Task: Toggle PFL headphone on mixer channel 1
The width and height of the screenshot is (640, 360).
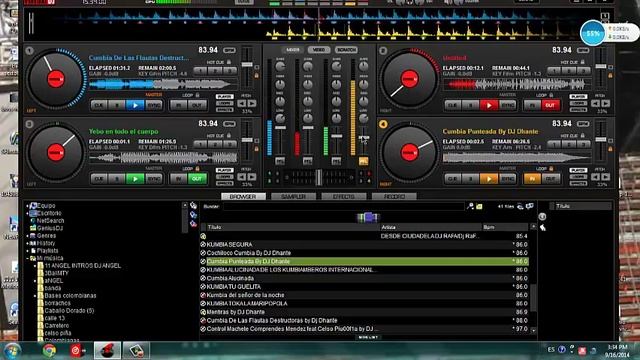Action: 280,161
